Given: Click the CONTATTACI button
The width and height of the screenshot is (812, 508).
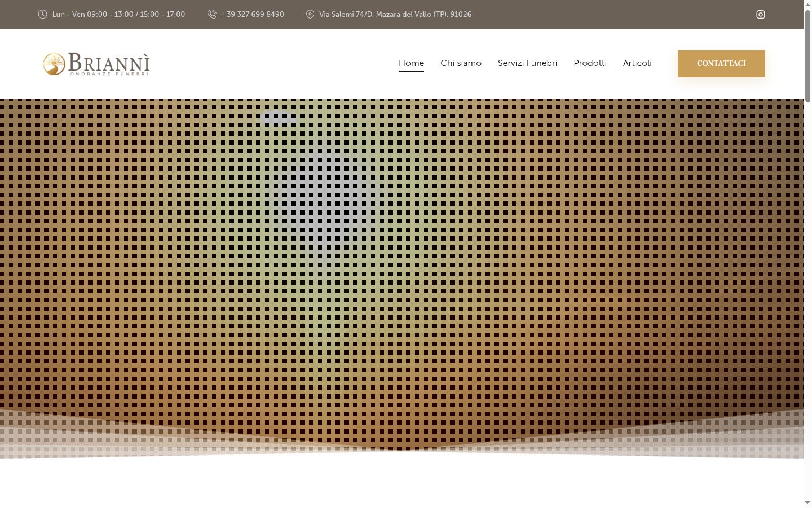Looking at the screenshot, I should 721,64.
